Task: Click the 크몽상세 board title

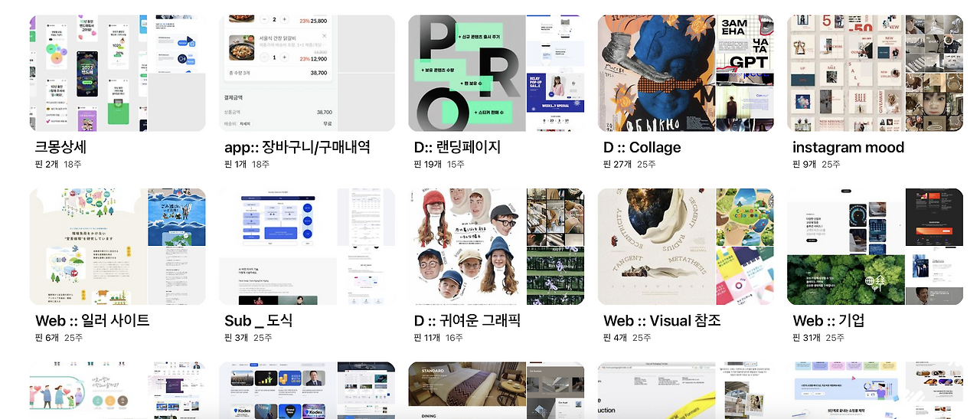Action: [60, 147]
